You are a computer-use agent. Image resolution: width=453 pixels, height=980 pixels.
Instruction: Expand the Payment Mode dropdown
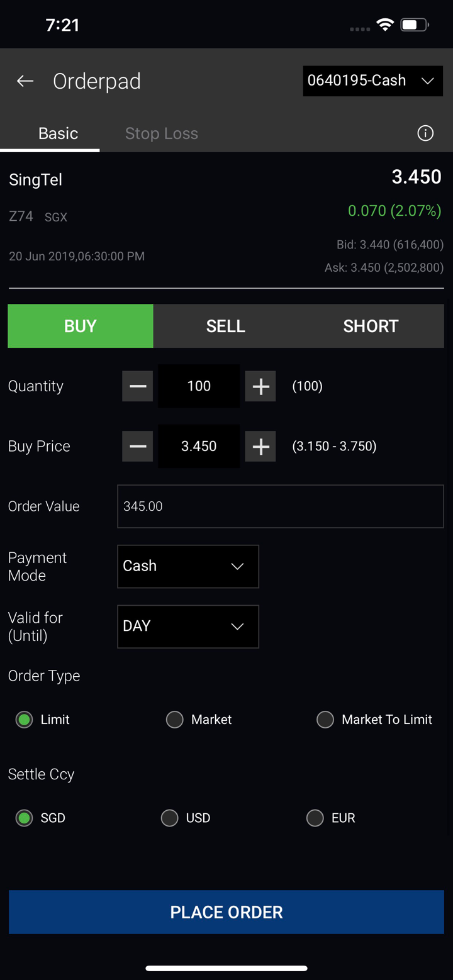[x=187, y=566]
